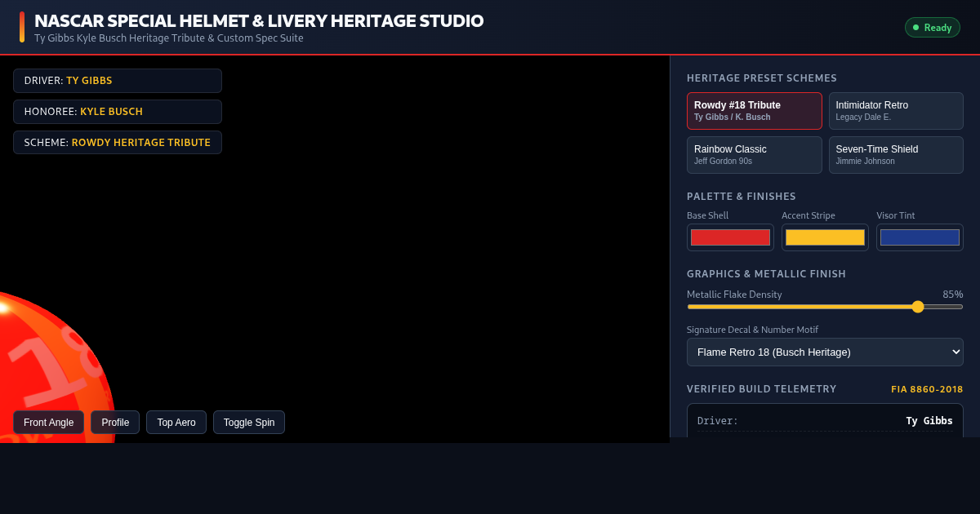Click the Ready status badge
Screen dimensions: 980x514
932,28
